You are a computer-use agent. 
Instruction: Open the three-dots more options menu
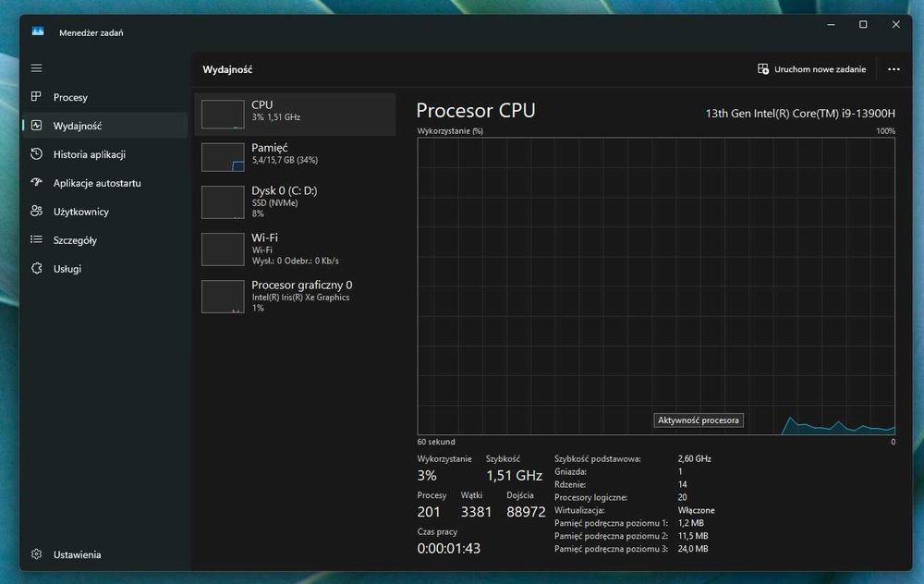pyautogui.click(x=894, y=69)
